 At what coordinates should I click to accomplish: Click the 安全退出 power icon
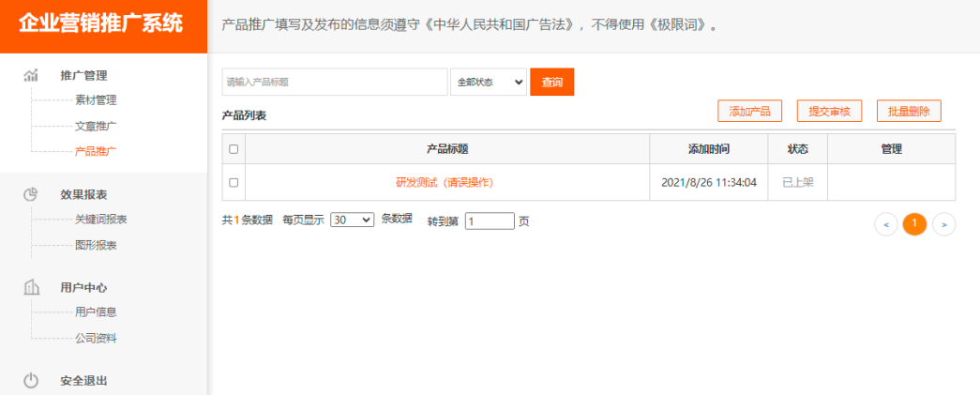31,380
